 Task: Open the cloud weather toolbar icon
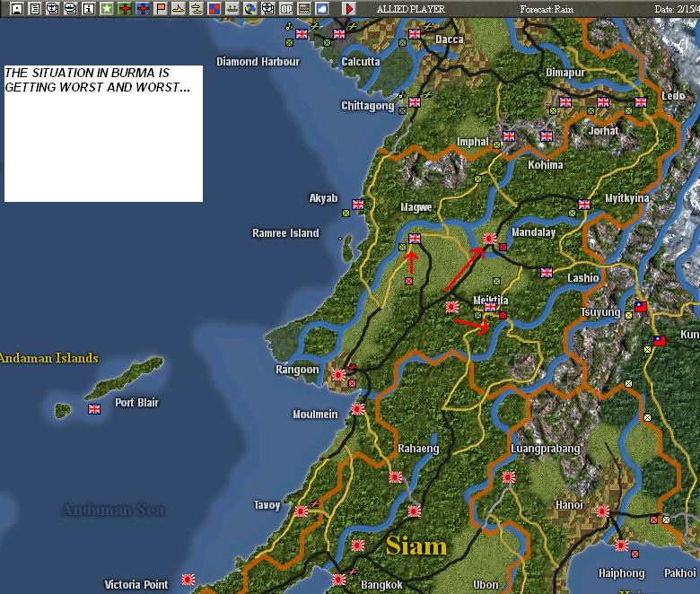pyautogui.click(x=322, y=8)
